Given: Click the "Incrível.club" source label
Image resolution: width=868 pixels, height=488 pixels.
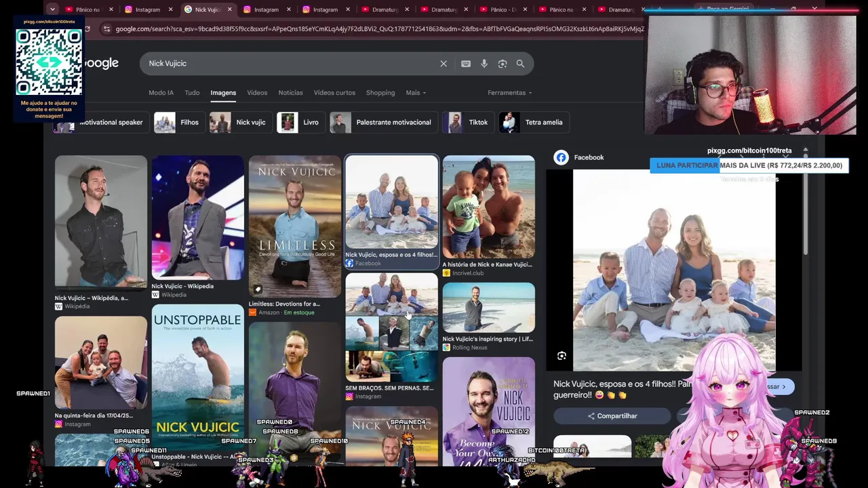Looking at the screenshot, I should point(463,273).
